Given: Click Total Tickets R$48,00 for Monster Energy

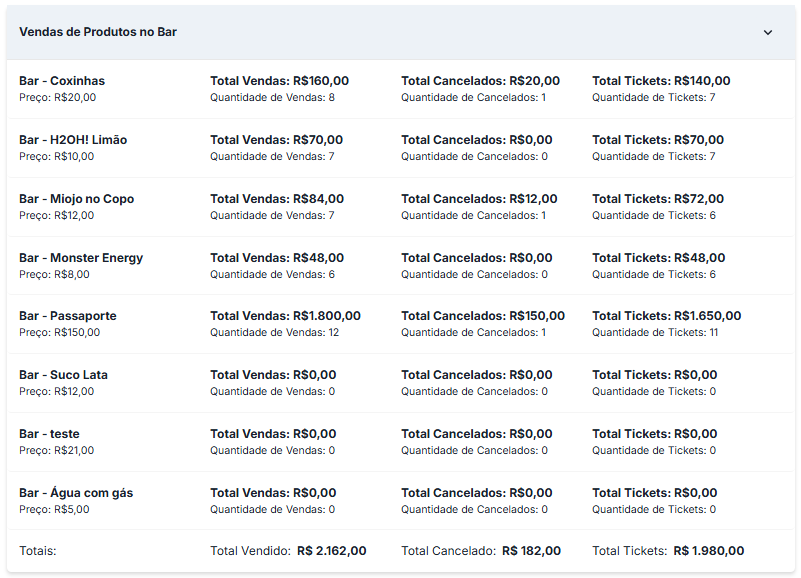Looking at the screenshot, I should (658, 258).
